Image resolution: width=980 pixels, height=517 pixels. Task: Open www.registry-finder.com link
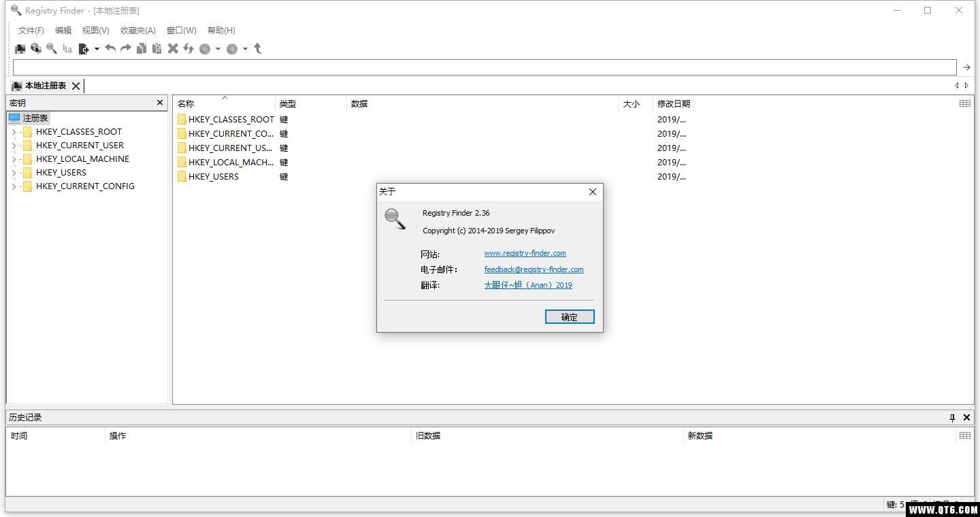tap(525, 253)
